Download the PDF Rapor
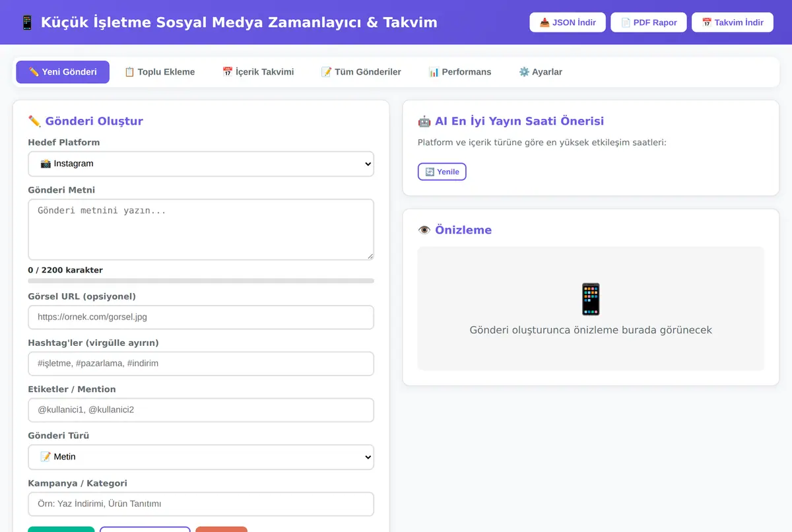Screen dimensions: 792x532 pyautogui.click(x=649, y=22)
